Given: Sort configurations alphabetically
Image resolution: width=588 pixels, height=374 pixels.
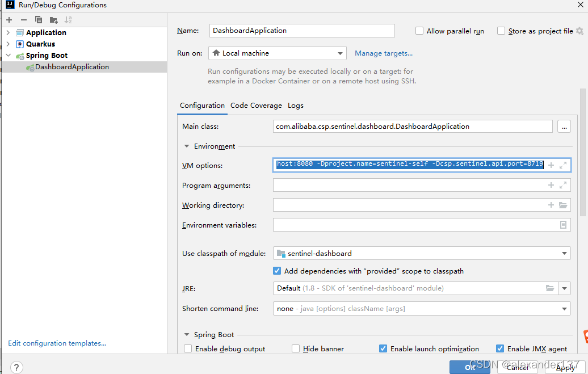Looking at the screenshot, I should [x=68, y=20].
